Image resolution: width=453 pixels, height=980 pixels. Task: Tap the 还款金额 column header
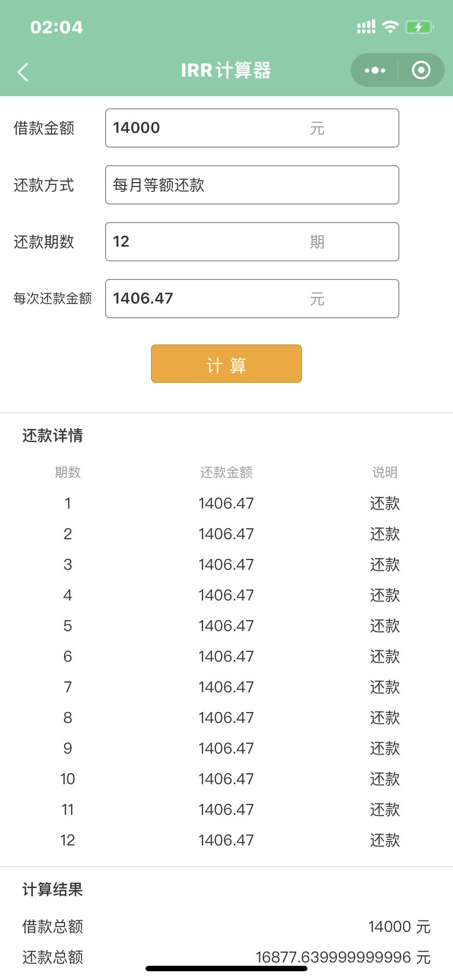point(226,472)
